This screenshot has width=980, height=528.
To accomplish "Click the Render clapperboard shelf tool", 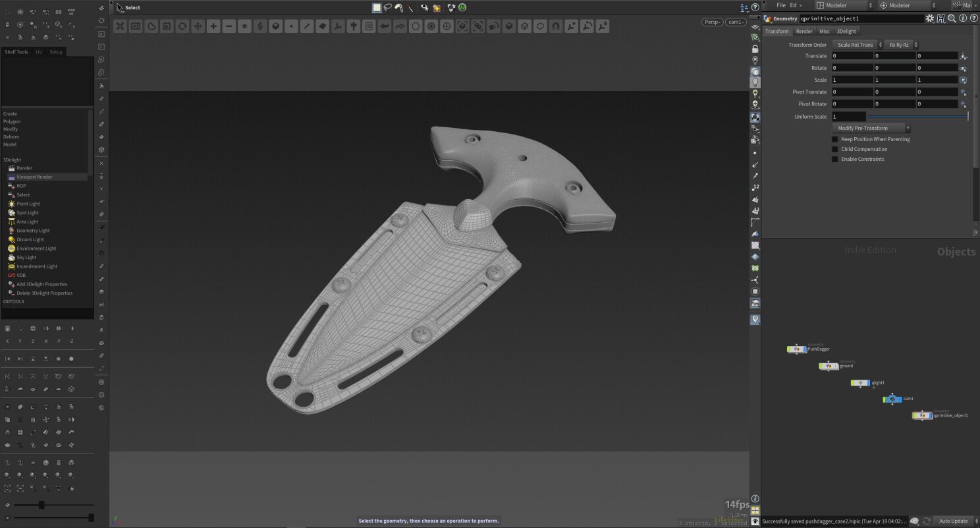I will (x=20, y=168).
